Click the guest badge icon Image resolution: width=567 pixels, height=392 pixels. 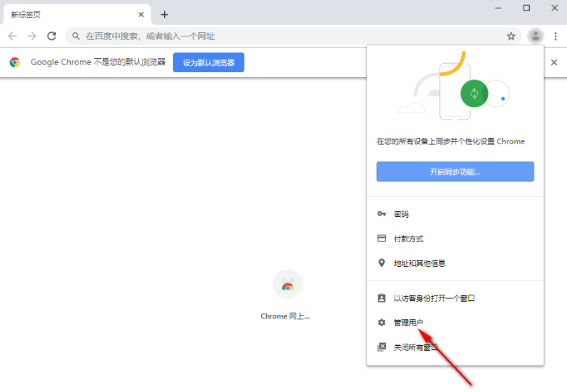(381, 297)
